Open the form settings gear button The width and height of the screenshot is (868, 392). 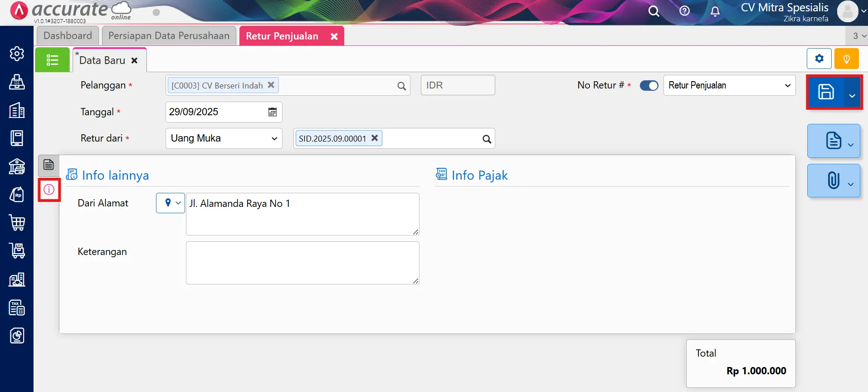click(819, 59)
